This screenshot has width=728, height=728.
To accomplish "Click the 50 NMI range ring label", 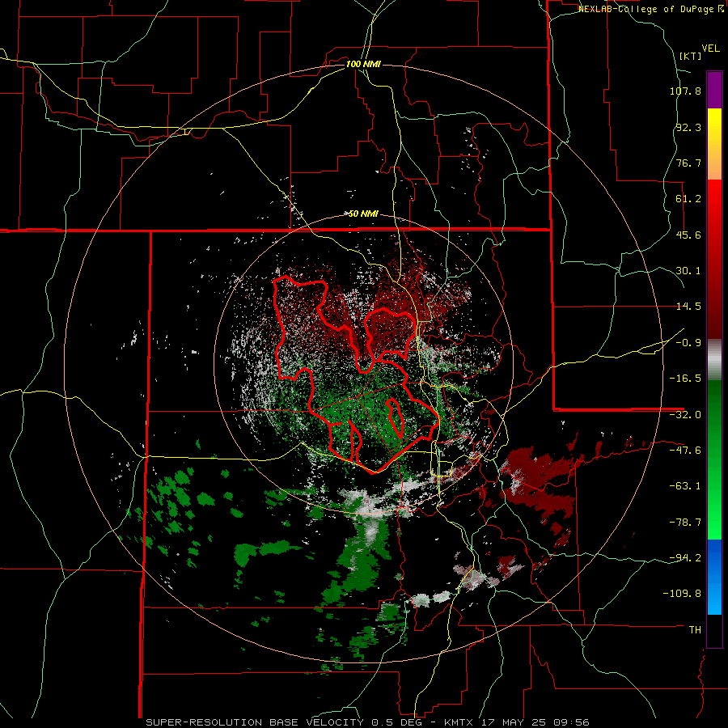I will [363, 214].
